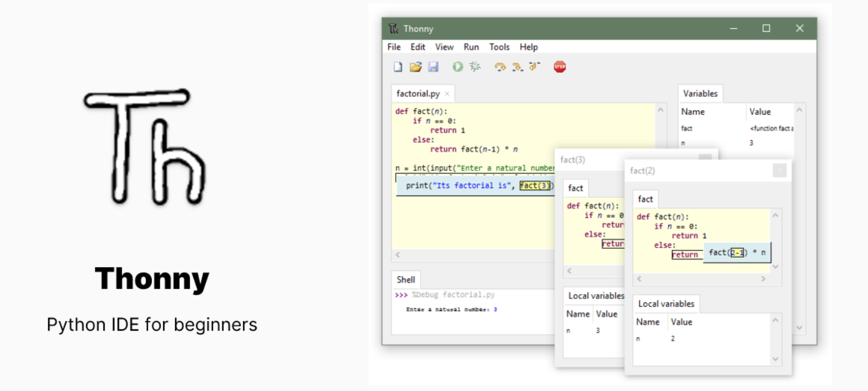Click Variables panel scrollbar up arrow

[800, 110]
